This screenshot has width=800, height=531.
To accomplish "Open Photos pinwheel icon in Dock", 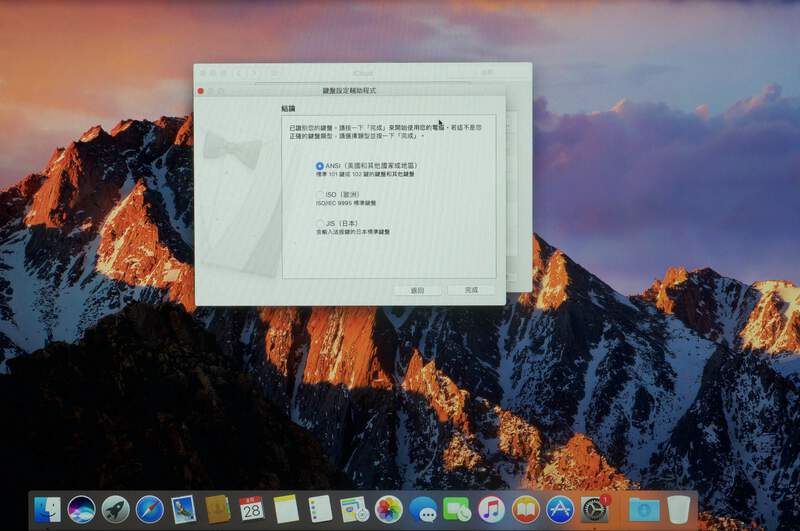I will (389, 510).
